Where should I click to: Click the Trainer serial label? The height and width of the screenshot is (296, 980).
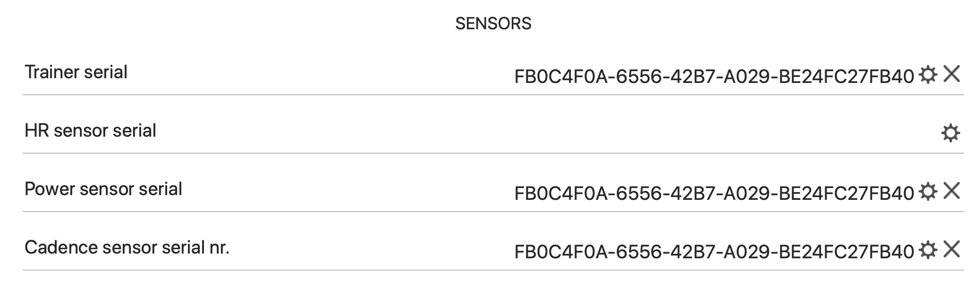tap(76, 72)
